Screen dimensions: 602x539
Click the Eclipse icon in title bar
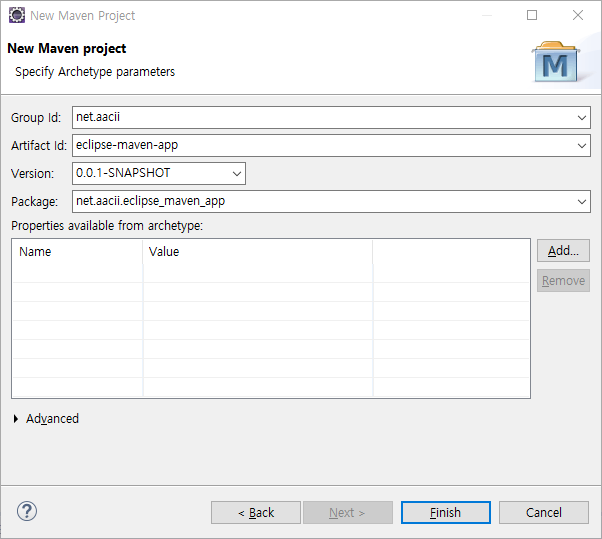(x=17, y=15)
